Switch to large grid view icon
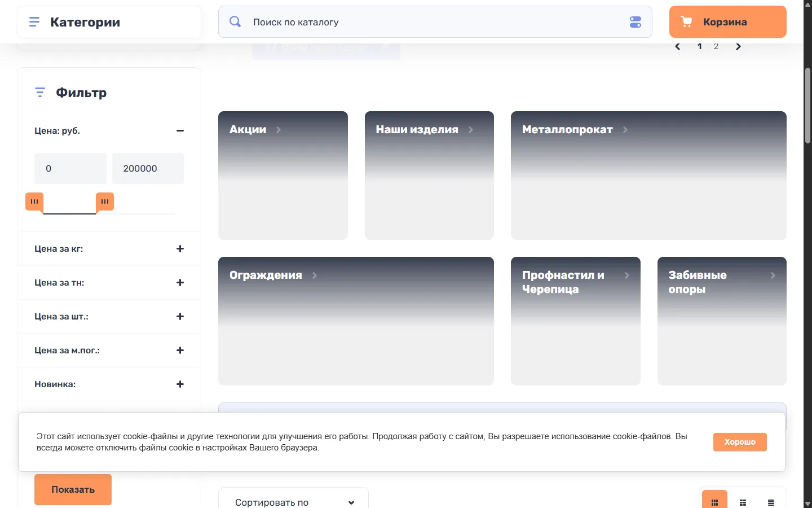The image size is (812, 508). (714, 502)
